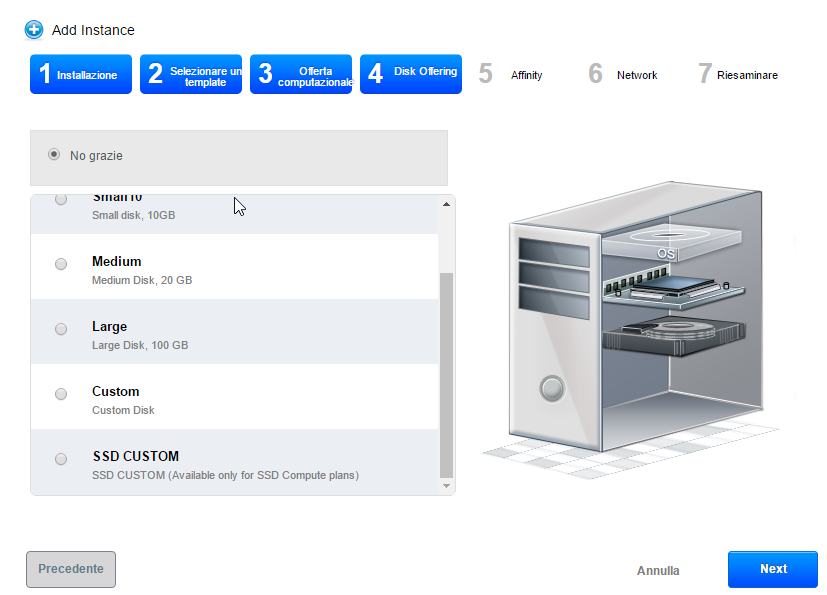Open step 2 Selezionare un template
This screenshot has width=827, height=595.
(x=191, y=75)
